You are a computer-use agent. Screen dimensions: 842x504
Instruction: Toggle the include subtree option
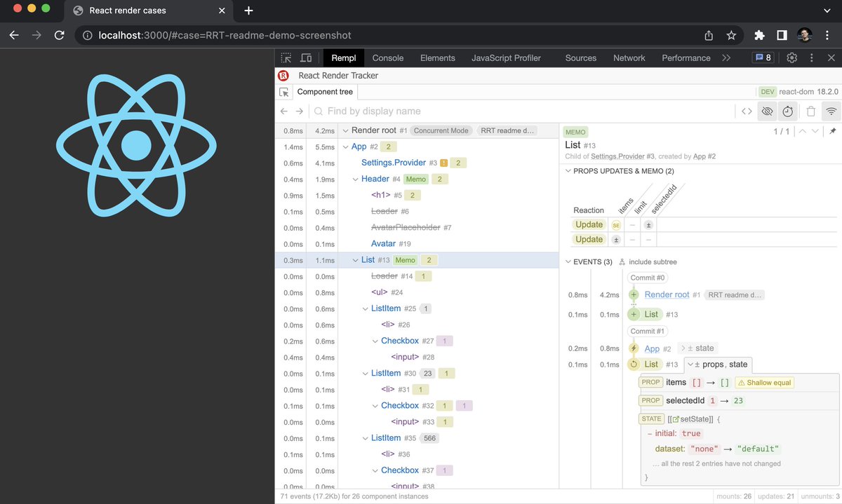647,262
